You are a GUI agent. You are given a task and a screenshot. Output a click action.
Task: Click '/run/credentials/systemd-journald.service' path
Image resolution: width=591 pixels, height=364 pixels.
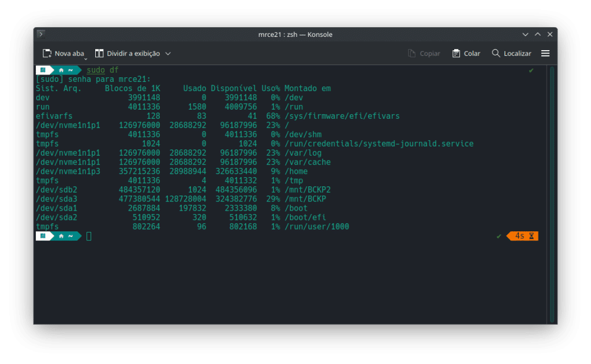379,144
